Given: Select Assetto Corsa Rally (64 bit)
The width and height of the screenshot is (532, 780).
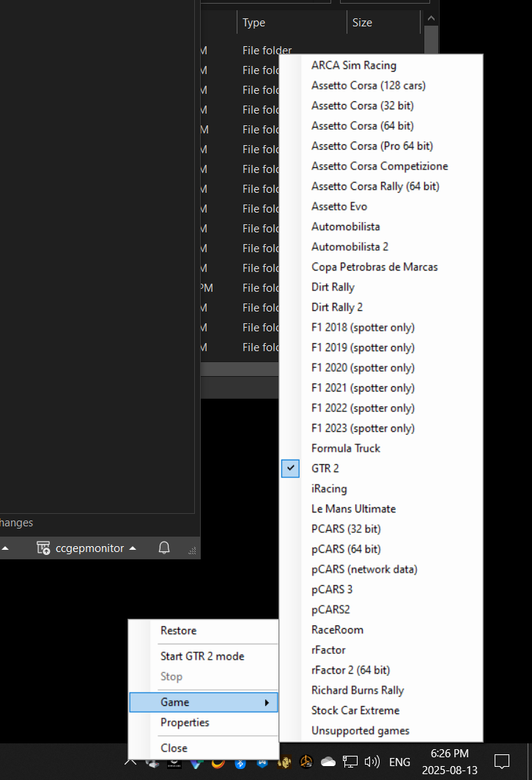Looking at the screenshot, I should [381, 186].
